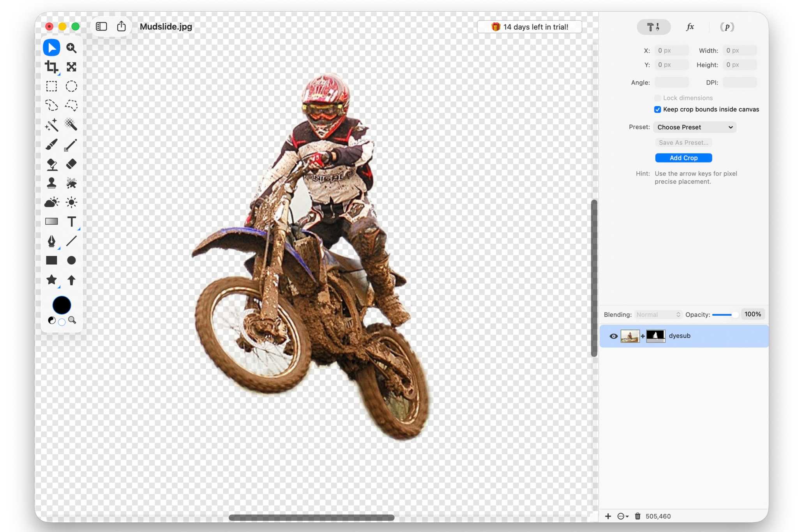Image resolution: width=798 pixels, height=532 pixels.
Task: Switch to the Eraser tool
Action: tap(71, 164)
